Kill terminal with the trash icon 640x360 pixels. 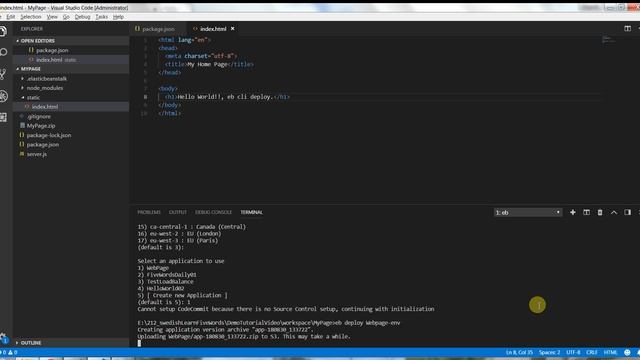600,212
